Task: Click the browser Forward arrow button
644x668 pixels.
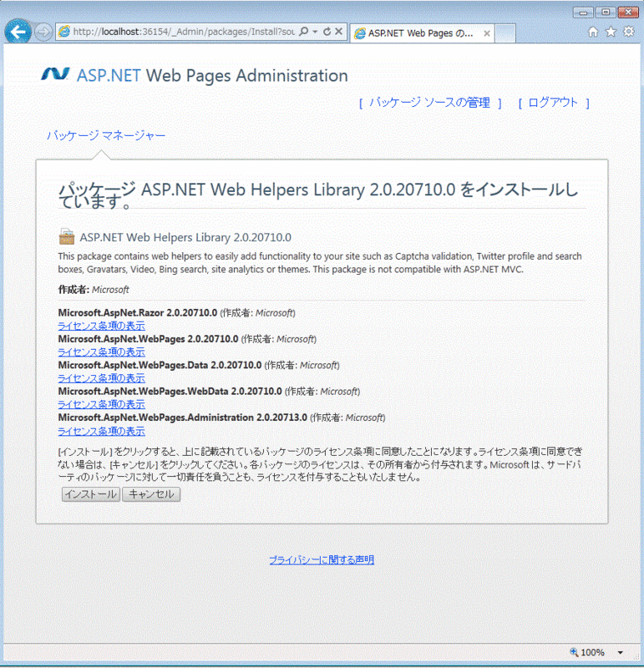Action: pyautogui.click(x=43, y=32)
